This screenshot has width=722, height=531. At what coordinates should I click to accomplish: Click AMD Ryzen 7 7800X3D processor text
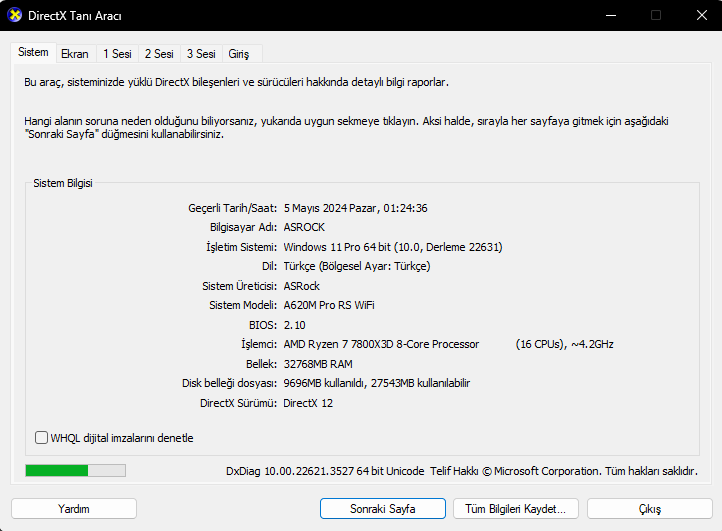[x=381, y=344]
